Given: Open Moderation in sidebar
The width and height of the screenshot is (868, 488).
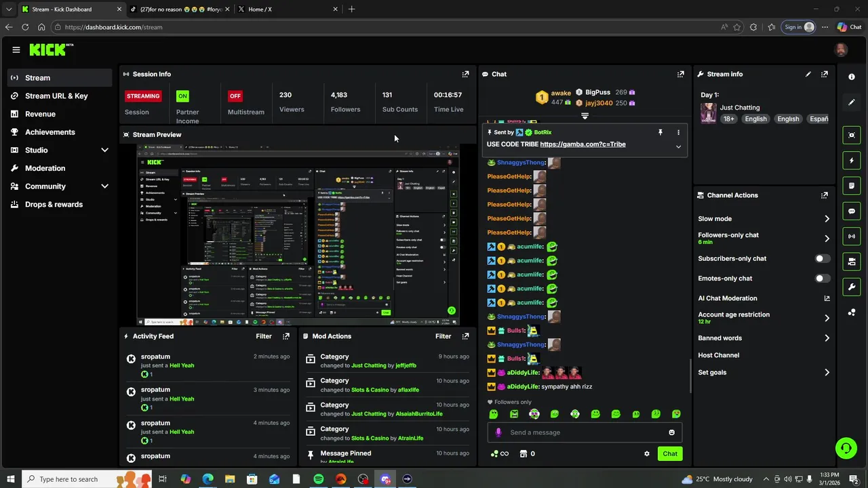Looking at the screenshot, I should coord(60,168).
